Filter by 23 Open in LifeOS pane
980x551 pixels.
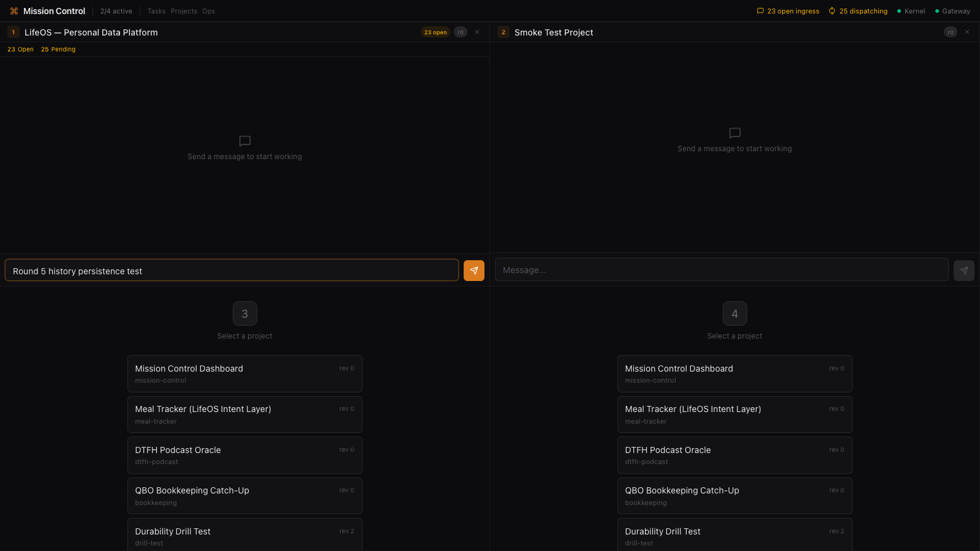click(x=20, y=50)
